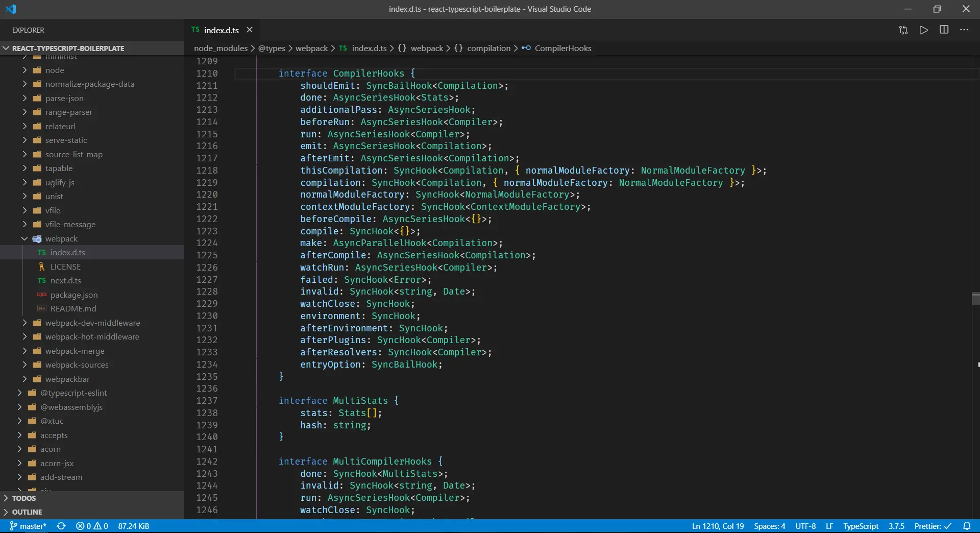Select the node folder
This screenshot has width=980, height=533.
92,70
